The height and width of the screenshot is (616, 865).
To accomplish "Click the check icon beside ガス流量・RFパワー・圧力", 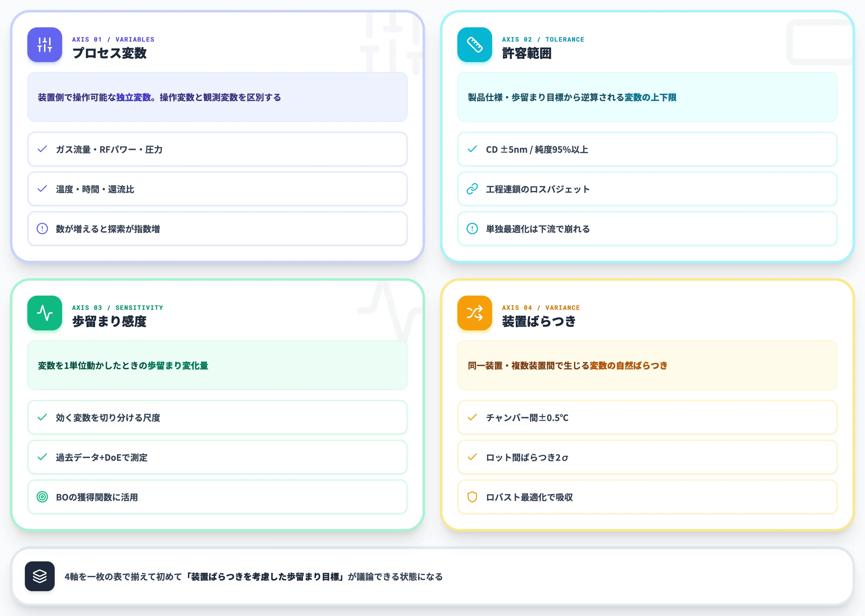I will tap(42, 149).
